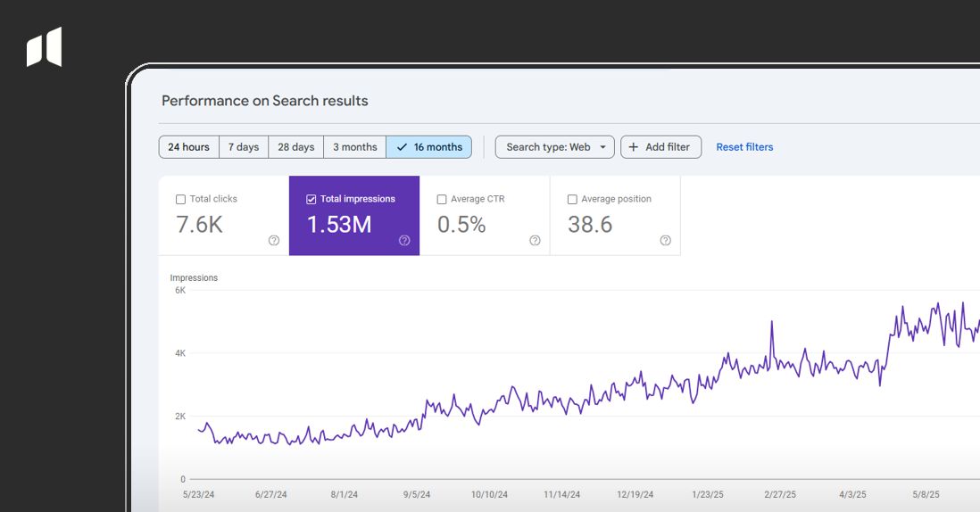This screenshot has width=980, height=512.
Task: Click the Reset filters link
Action: [x=744, y=147]
